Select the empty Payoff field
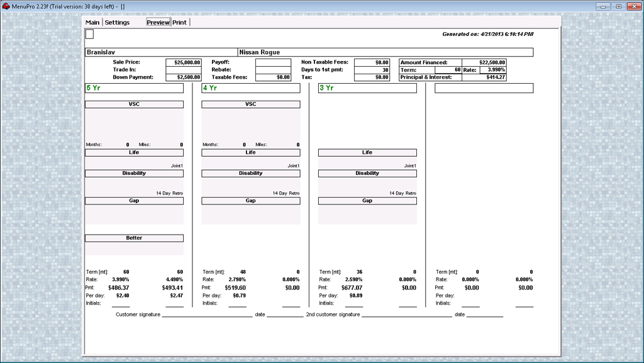The image size is (644, 363). tap(273, 63)
